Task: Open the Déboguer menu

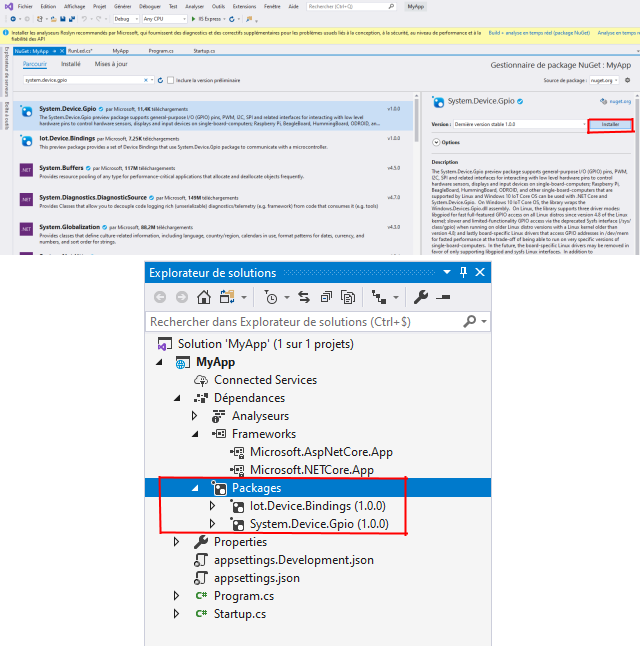Action: (x=150, y=5)
